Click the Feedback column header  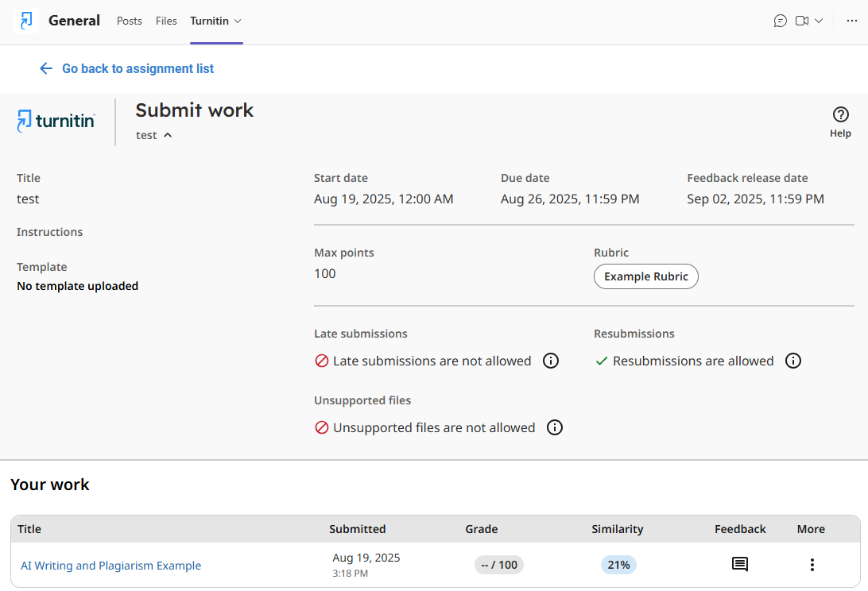pos(740,529)
